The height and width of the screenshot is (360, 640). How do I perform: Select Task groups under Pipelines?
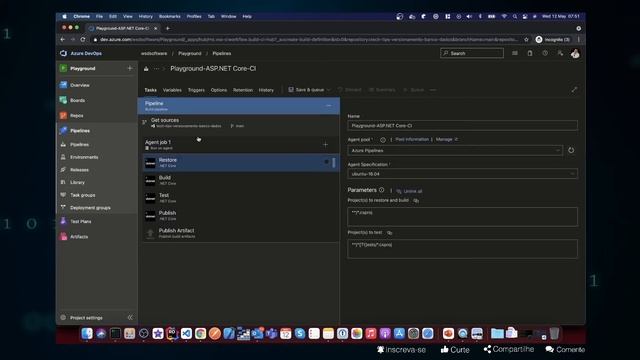(x=82, y=195)
